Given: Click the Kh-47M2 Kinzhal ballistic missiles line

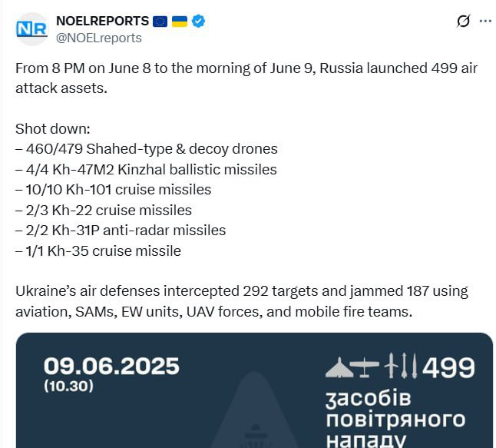Looking at the screenshot, I should click(146, 169).
